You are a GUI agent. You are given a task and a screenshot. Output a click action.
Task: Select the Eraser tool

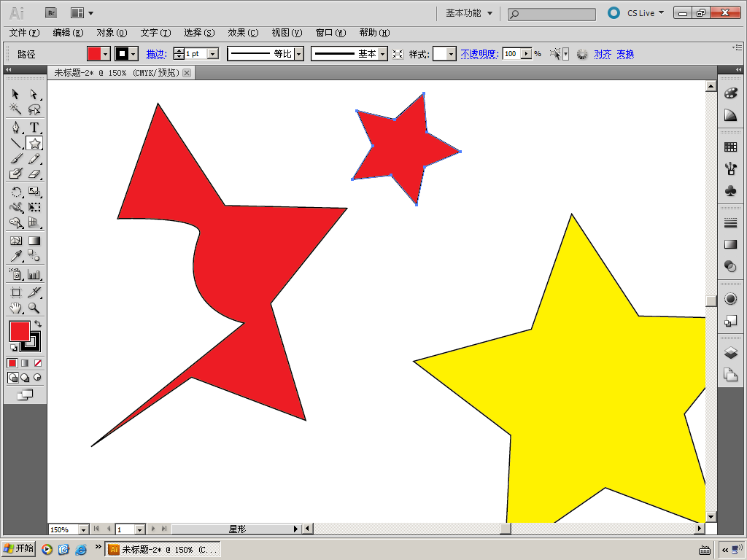coord(34,174)
